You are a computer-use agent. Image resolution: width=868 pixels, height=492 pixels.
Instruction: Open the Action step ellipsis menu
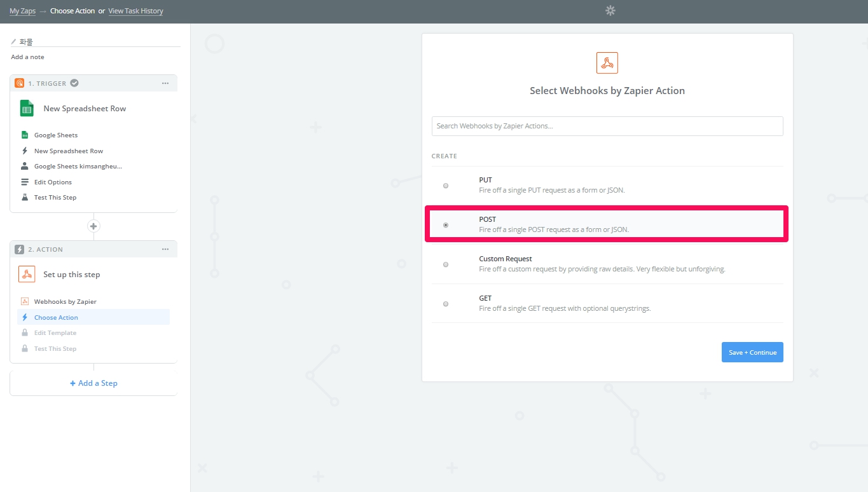click(165, 250)
